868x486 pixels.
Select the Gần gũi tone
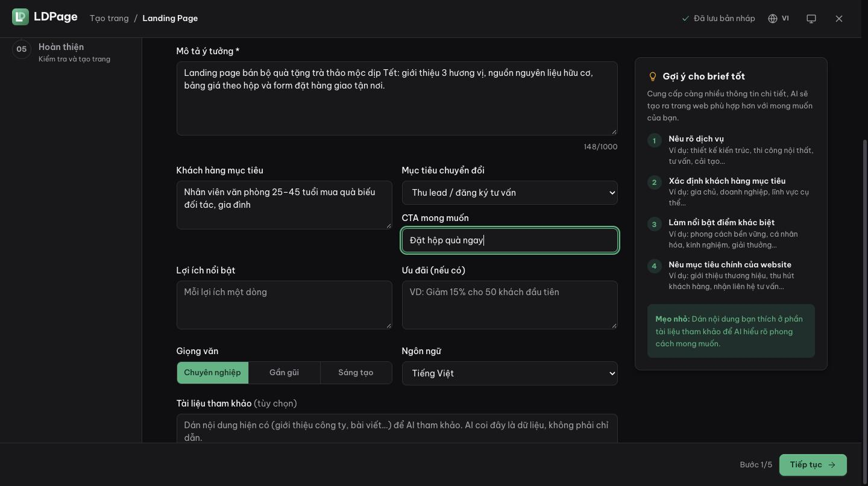(284, 373)
